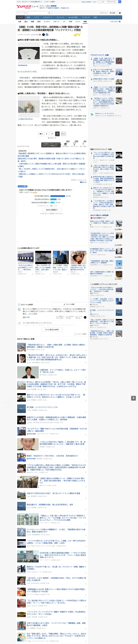Share the comment via X icon

point(85,317)
